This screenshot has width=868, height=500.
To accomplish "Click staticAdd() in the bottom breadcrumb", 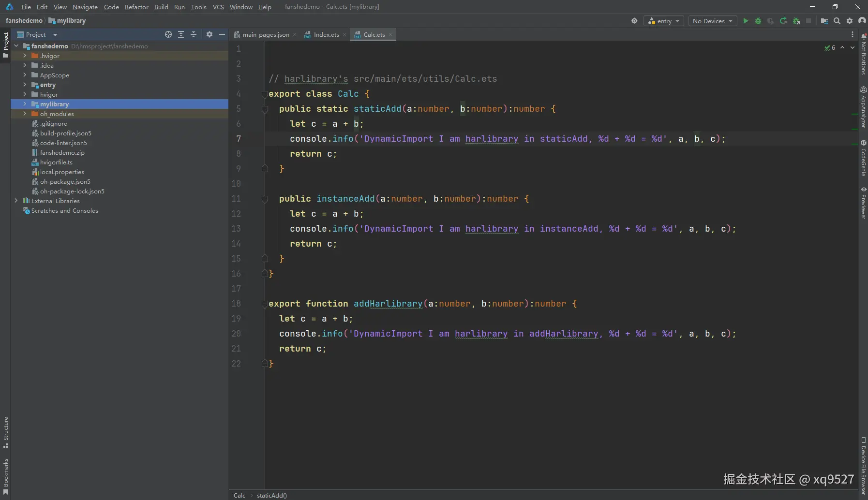I will [x=271, y=495].
